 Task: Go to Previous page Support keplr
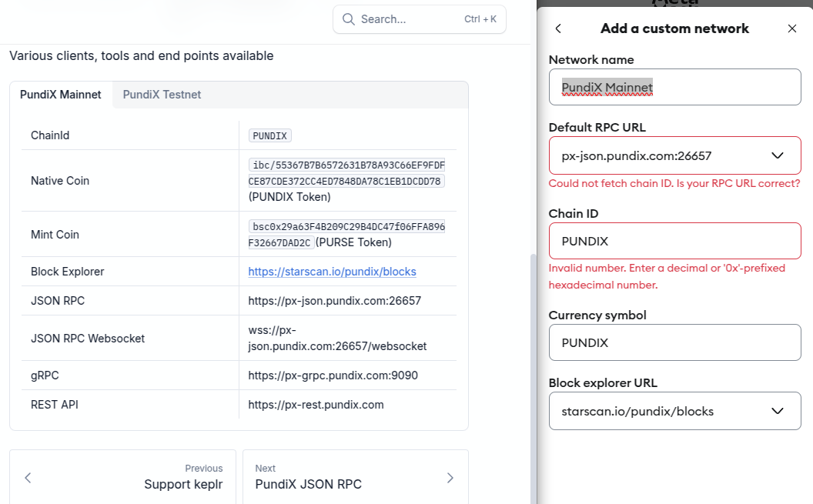coord(123,477)
